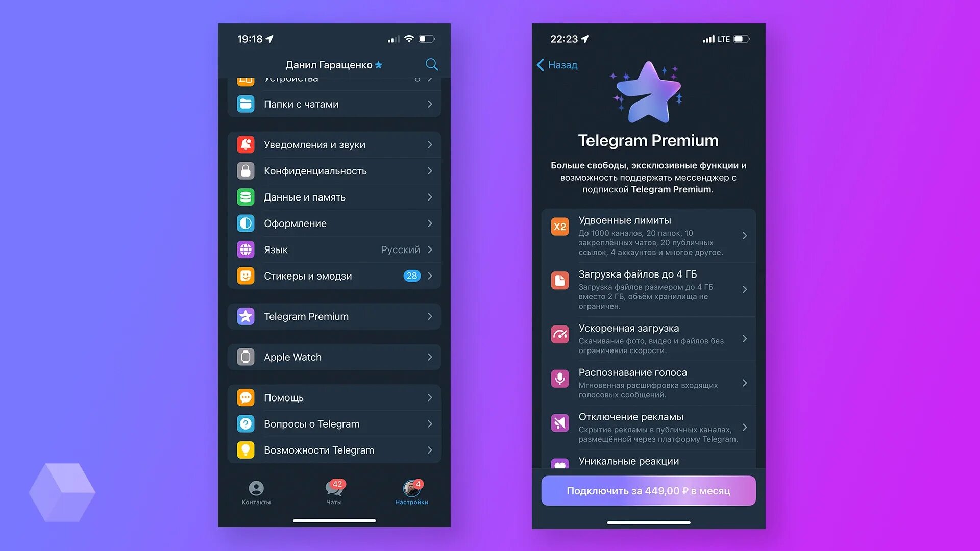Image resolution: width=980 pixels, height=551 pixels.
Task: Open Telegram Premium settings page
Action: (336, 316)
